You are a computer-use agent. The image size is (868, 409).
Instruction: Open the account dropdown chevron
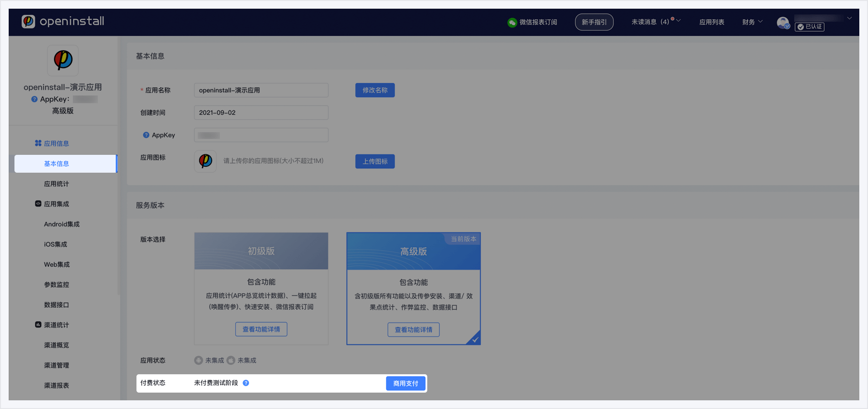[849, 18]
